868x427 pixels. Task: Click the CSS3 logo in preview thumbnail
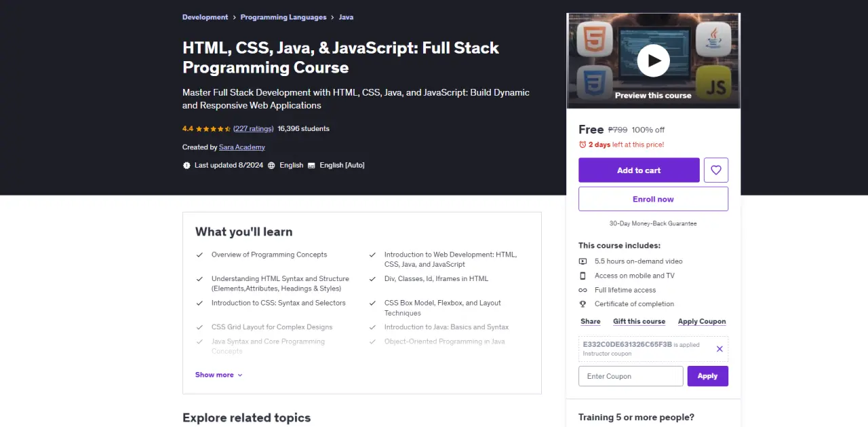[594, 81]
